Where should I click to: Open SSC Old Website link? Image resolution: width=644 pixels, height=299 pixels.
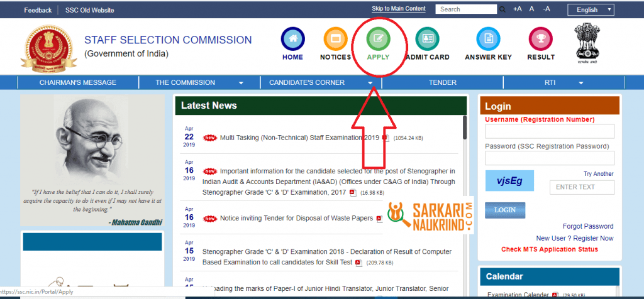pyautogui.click(x=89, y=10)
